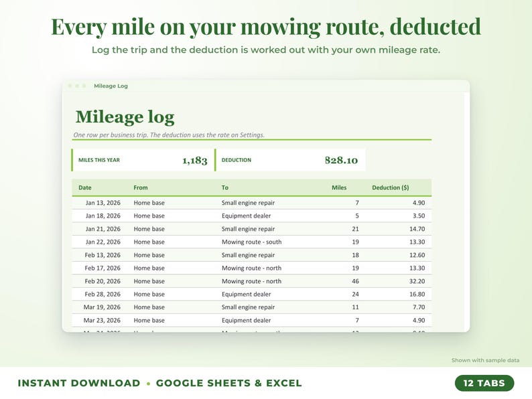Image resolution: width=532 pixels, height=399 pixels.
Task: Click the From column header
Action: 141,187
